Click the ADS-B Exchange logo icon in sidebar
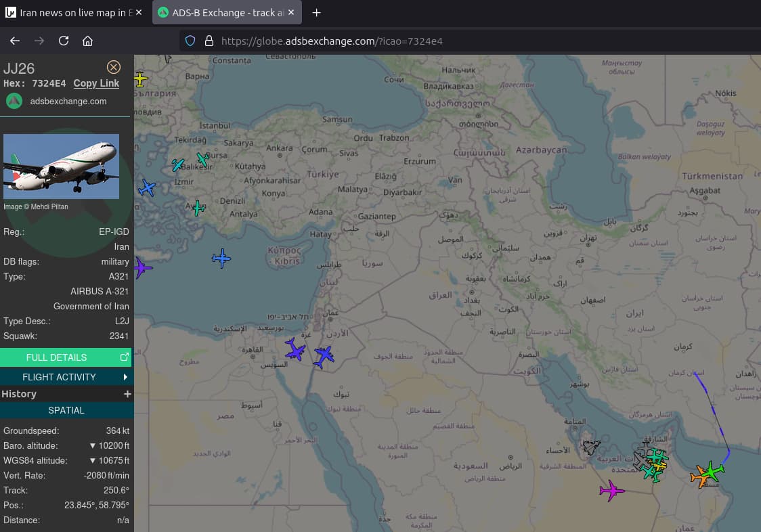The height and width of the screenshot is (532, 761). point(14,101)
